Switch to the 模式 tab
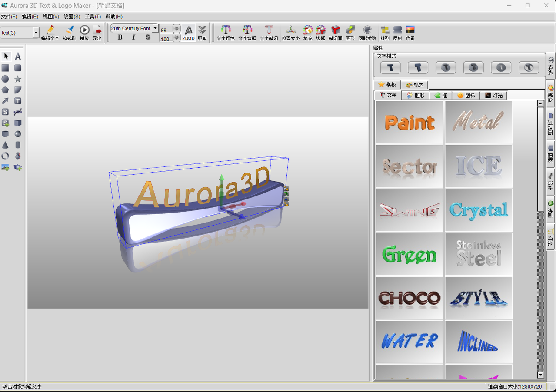The image size is (556, 392). coord(415,85)
